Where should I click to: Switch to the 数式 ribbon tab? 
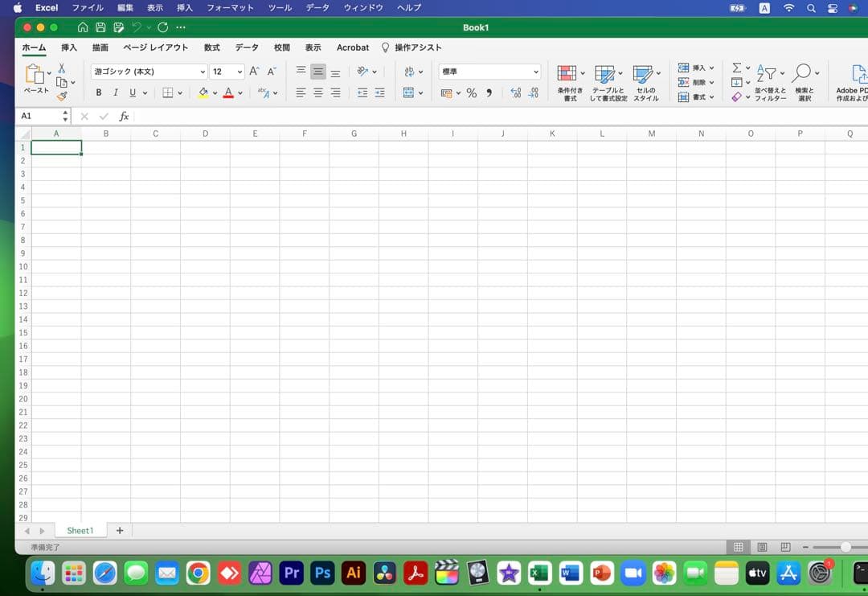[211, 47]
